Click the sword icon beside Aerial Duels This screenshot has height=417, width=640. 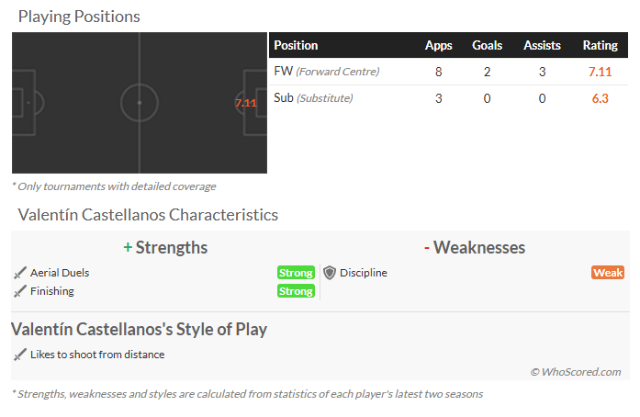(19, 273)
